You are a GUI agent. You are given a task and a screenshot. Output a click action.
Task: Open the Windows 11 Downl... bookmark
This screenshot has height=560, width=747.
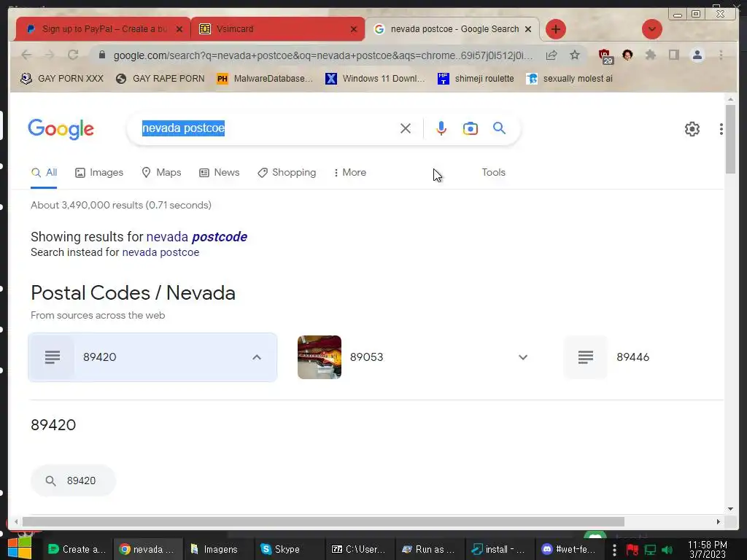pos(375,79)
